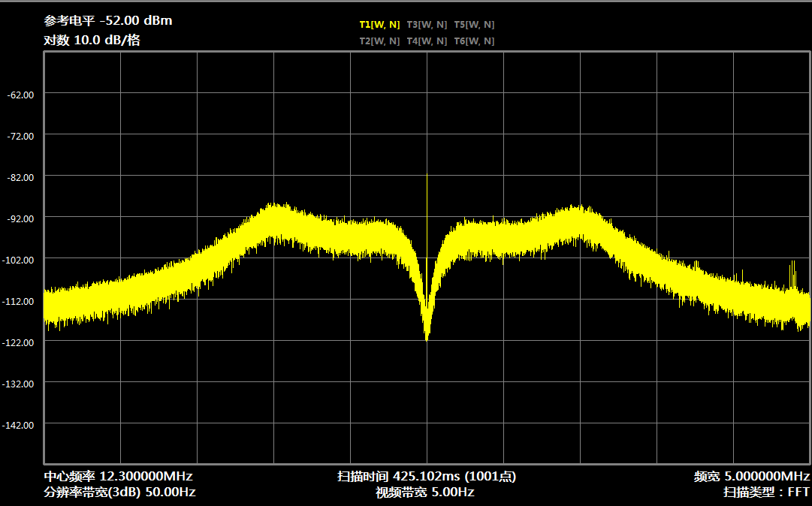Click the T4[W, N] trace label

427,41
